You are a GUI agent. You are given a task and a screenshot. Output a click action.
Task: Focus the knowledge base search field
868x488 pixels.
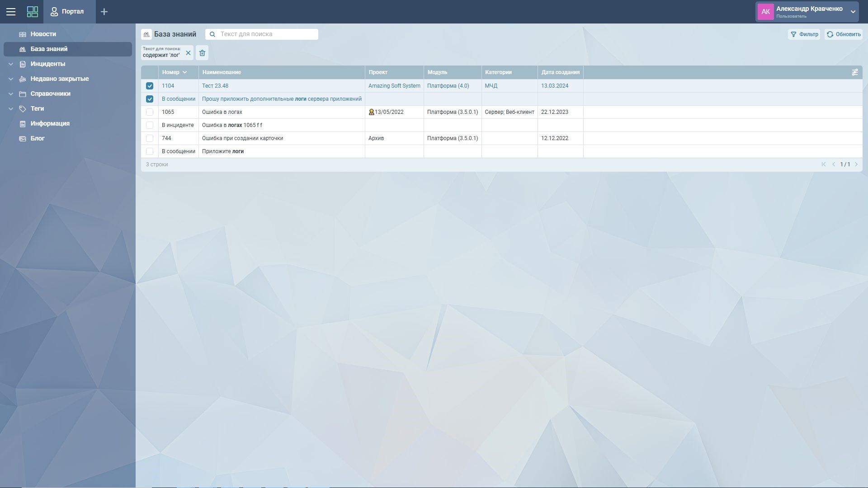pos(267,34)
